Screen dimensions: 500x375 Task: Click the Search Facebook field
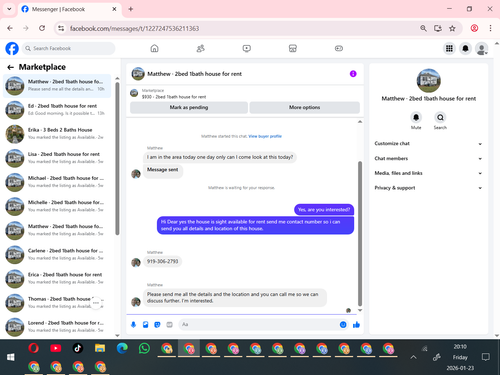(69, 48)
